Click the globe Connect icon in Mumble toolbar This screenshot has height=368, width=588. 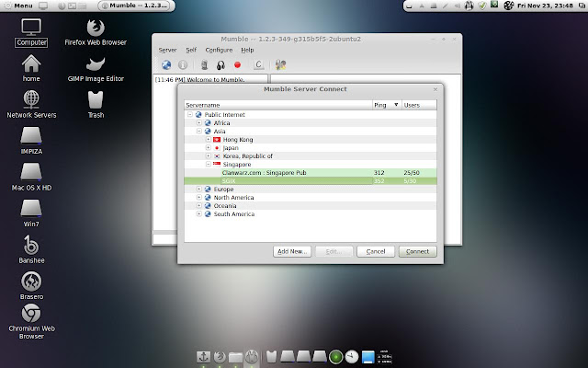166,65
